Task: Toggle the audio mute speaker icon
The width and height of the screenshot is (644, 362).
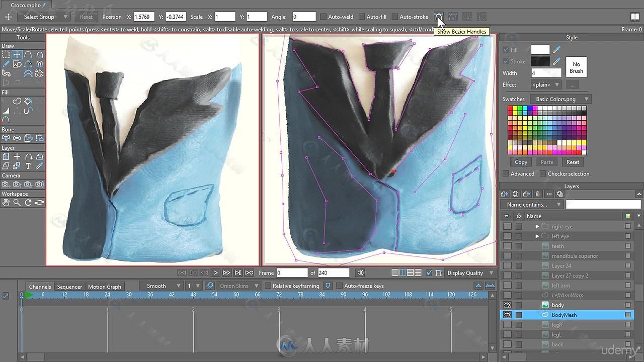Action: coord(360,273)
